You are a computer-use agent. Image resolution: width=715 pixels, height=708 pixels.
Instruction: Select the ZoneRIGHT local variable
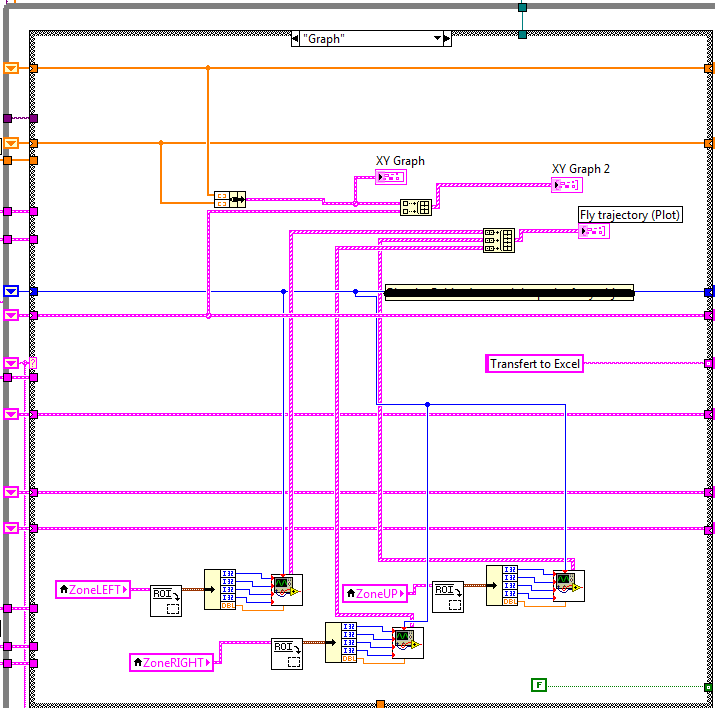click(172, 662)
